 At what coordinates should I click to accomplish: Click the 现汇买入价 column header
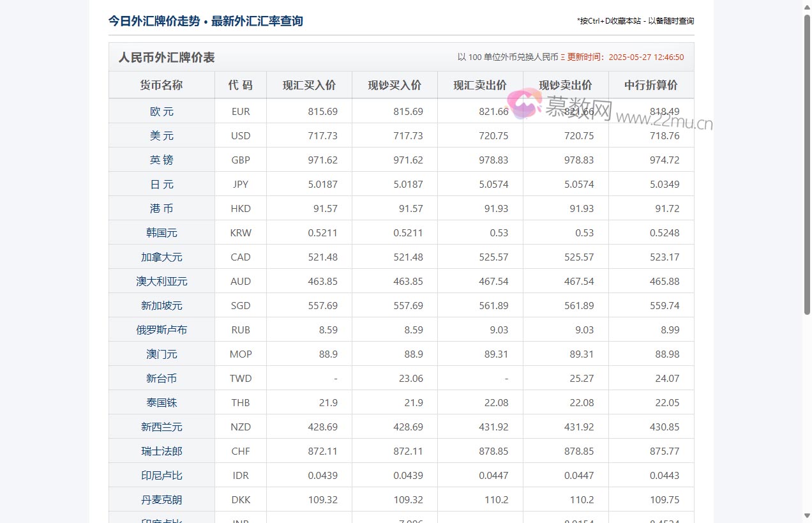(308, 84)
